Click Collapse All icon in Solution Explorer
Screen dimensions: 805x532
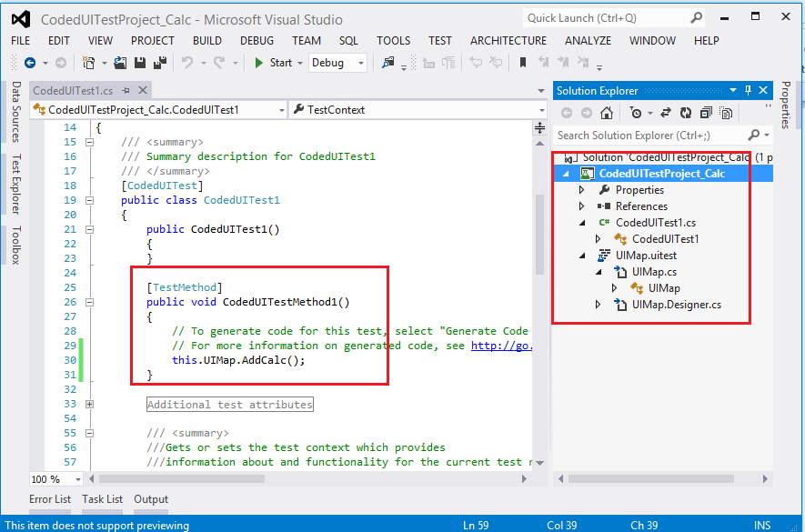706,113
